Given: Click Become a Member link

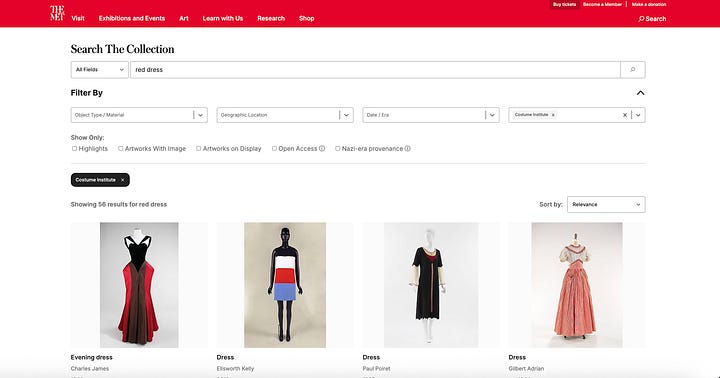Looking at the screenshot, I should [x=602, y=5].
